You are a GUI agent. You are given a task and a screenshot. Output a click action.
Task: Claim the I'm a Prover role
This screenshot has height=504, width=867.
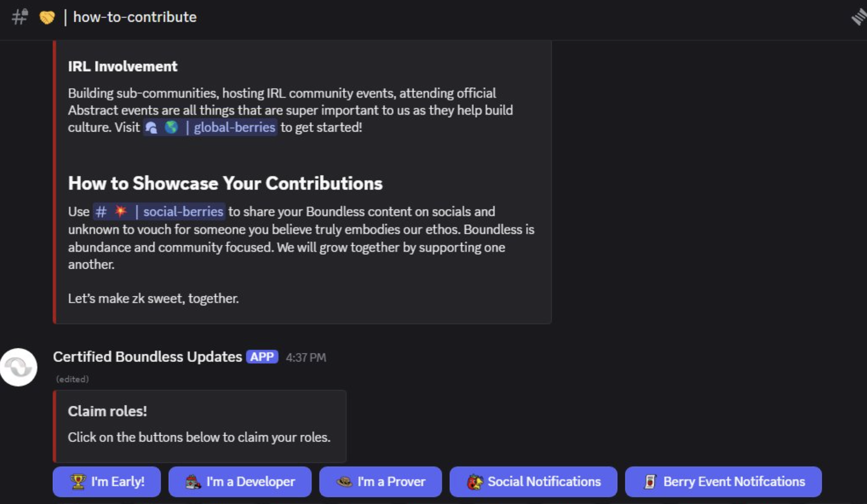(380, 482)
